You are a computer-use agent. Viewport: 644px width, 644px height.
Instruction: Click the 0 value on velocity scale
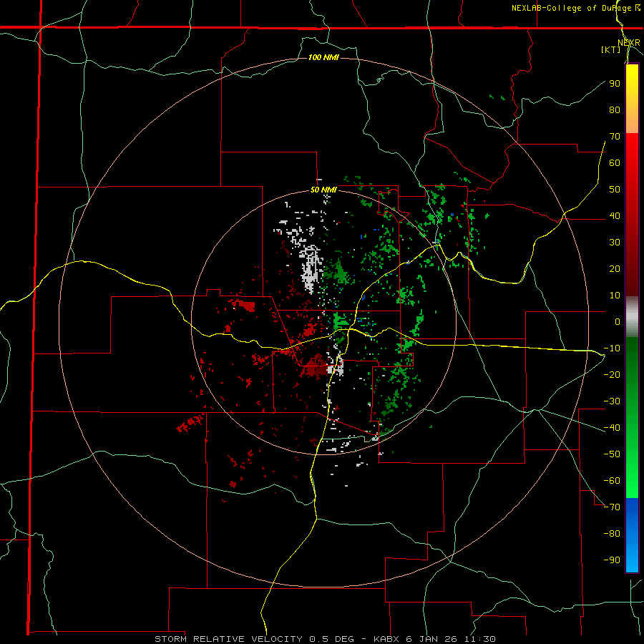(x=618, y=321)
